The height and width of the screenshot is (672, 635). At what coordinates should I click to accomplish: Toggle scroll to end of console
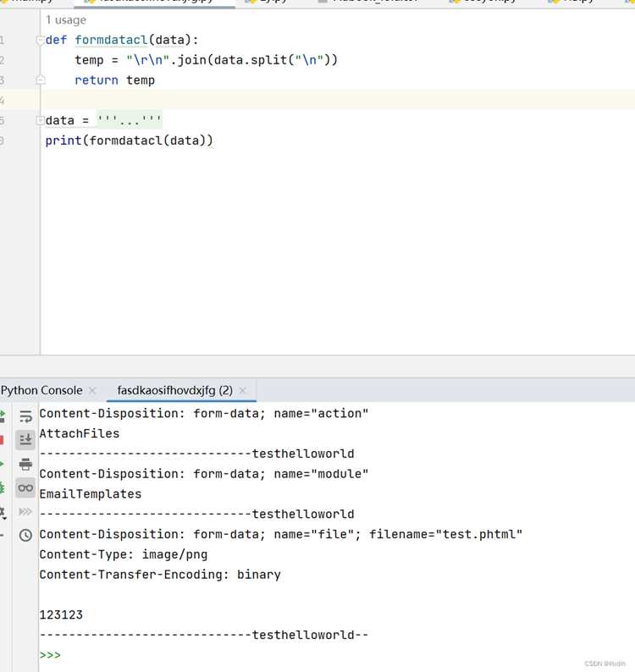[25, 439]
